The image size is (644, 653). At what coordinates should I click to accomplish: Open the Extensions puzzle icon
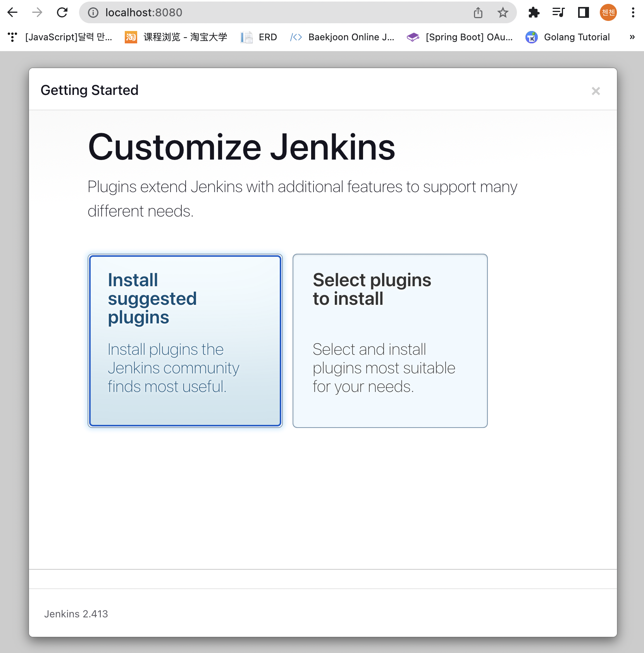[x=534, y=12]
